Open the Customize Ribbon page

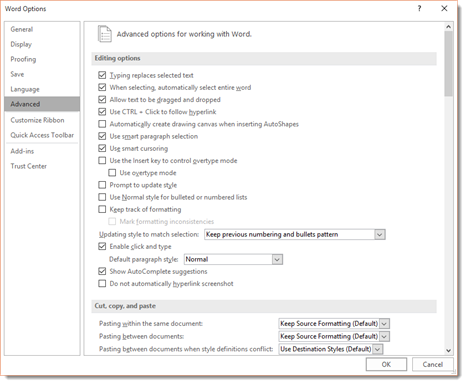pos(42,120)
